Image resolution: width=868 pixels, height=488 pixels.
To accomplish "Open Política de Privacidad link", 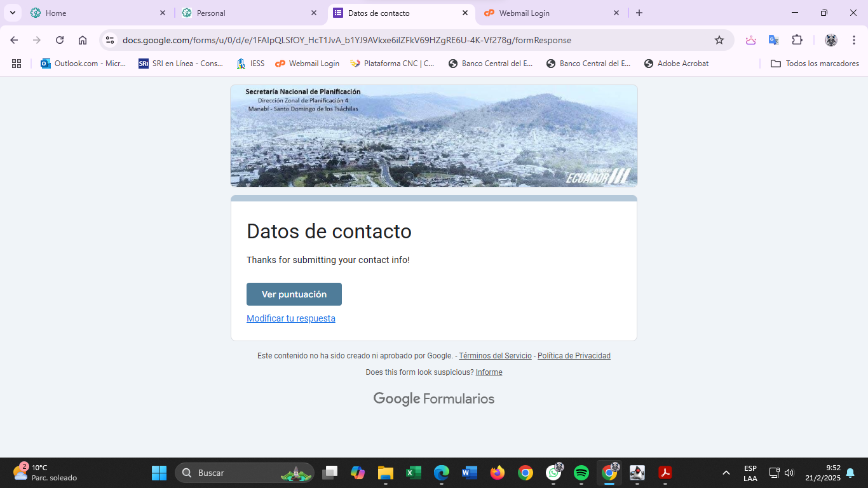I will click(574, 356).
